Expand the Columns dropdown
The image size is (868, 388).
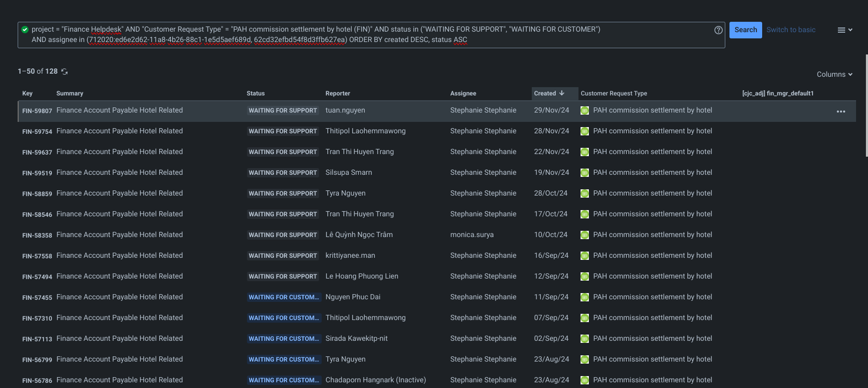pyautogui.click(x=834, y=74)
